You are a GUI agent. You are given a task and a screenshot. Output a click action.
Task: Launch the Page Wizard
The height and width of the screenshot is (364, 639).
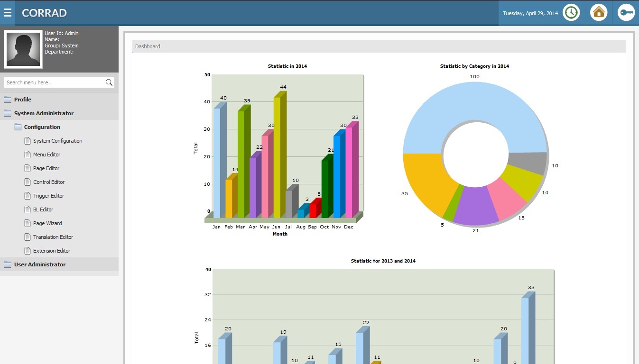click(47, 223)
